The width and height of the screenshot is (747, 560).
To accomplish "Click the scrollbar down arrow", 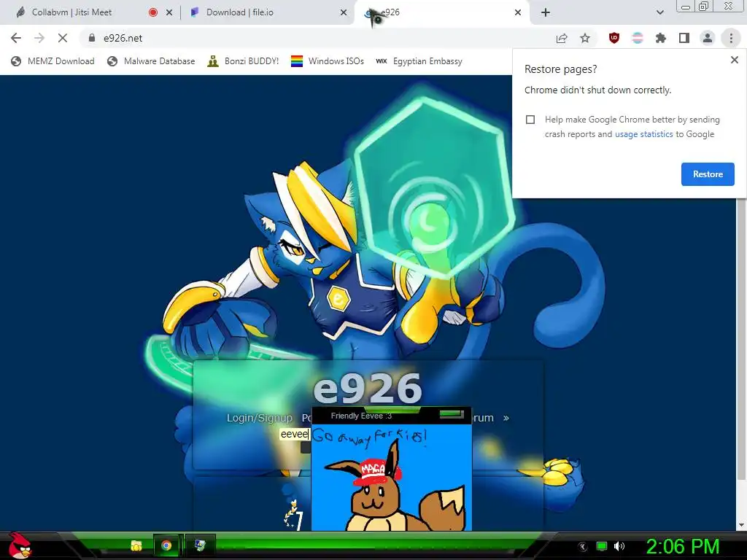I will tap(741, 525).
